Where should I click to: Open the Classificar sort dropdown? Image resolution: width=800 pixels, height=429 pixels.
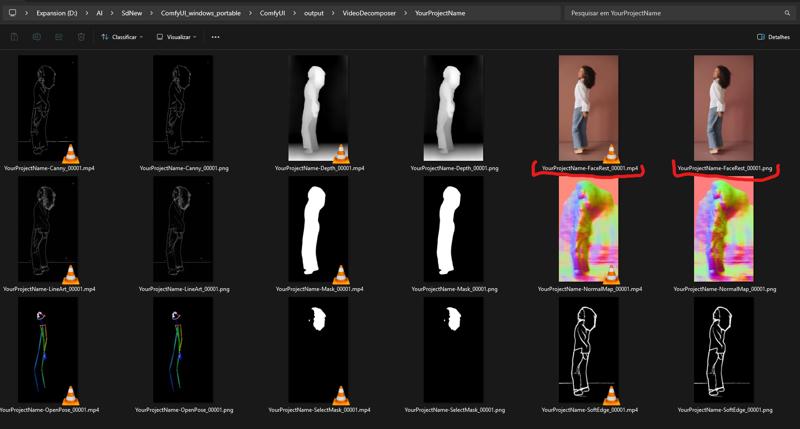point(122,37)
